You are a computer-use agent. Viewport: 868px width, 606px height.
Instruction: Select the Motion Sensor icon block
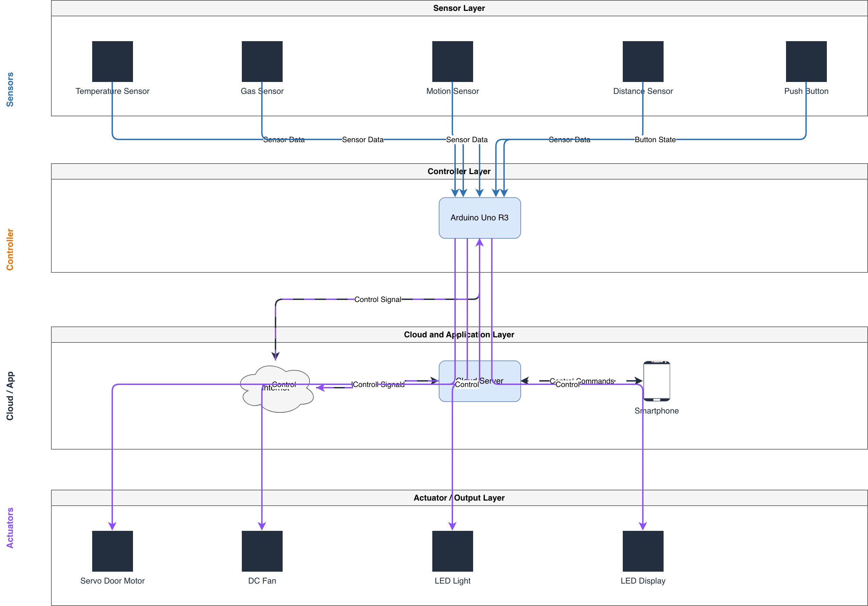(452, 61)
